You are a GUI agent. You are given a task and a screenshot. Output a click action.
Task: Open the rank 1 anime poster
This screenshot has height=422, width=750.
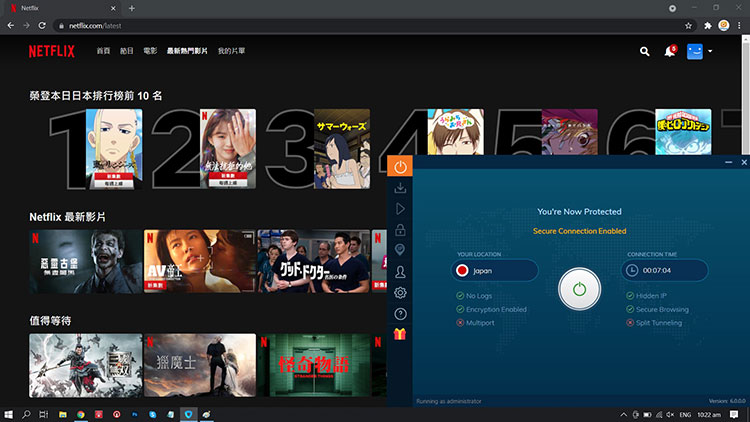point(114,148)
